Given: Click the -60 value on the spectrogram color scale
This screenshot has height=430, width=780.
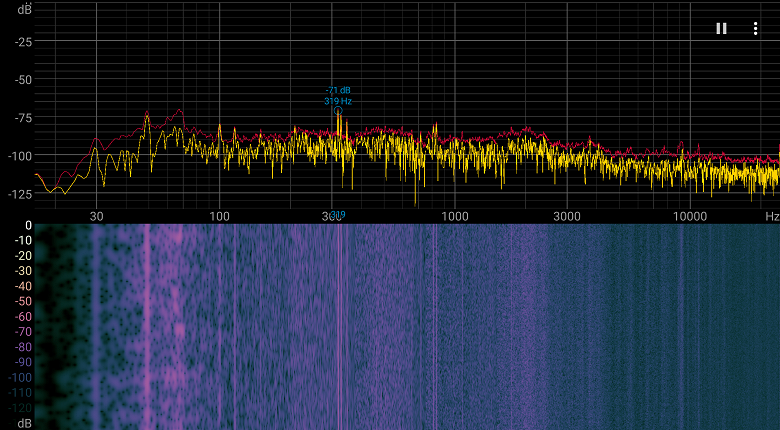Looking at the screenshot, I should (x=23, y=317).
